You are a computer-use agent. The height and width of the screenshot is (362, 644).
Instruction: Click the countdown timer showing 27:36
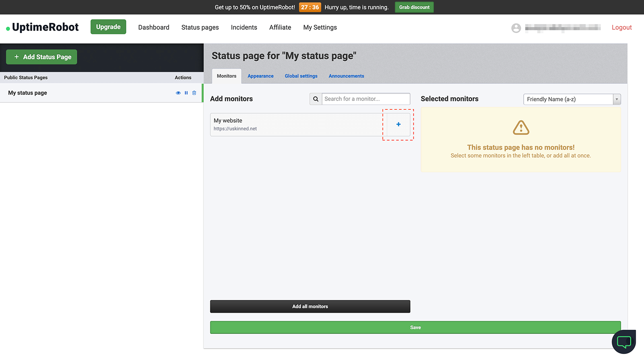click(x=310, y=7)
